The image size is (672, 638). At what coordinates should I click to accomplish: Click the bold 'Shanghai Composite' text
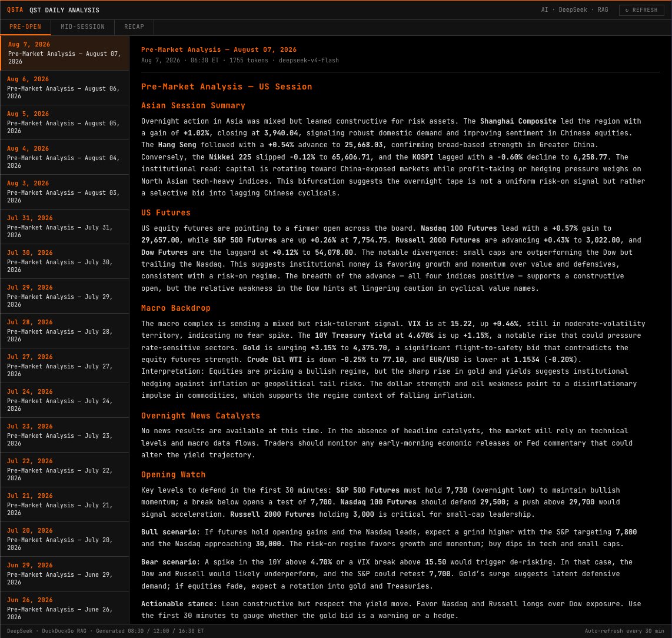518,121
